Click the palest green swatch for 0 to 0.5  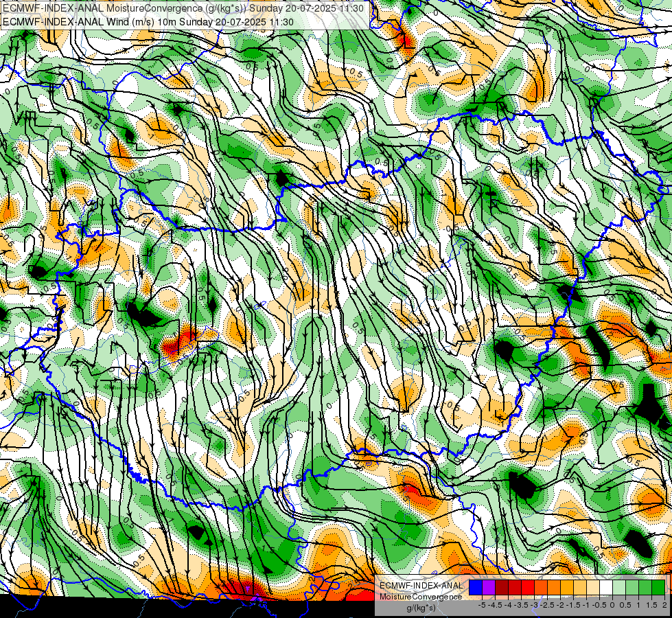[619, 588]
